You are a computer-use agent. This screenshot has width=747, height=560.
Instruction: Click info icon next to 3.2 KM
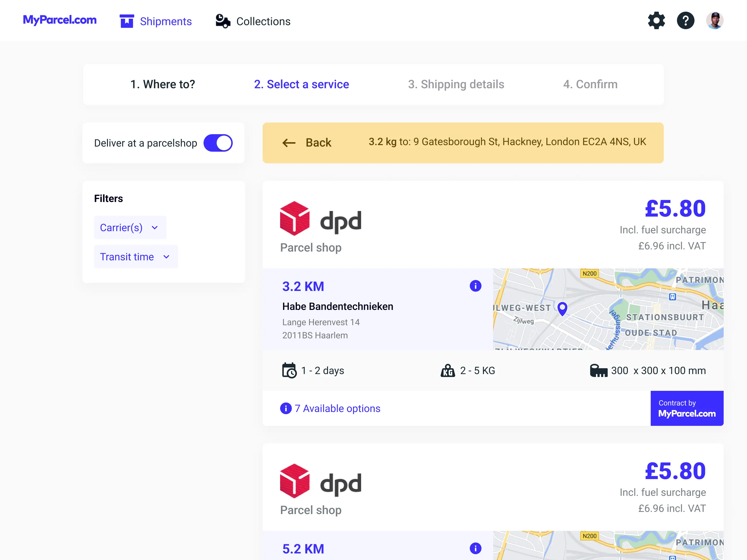point(475,286)
